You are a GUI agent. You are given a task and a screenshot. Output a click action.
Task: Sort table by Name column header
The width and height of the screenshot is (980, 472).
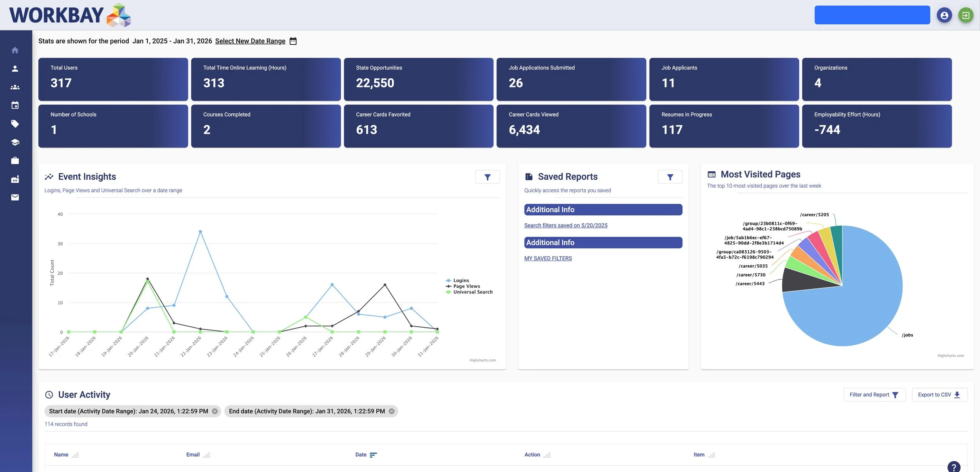61,455
